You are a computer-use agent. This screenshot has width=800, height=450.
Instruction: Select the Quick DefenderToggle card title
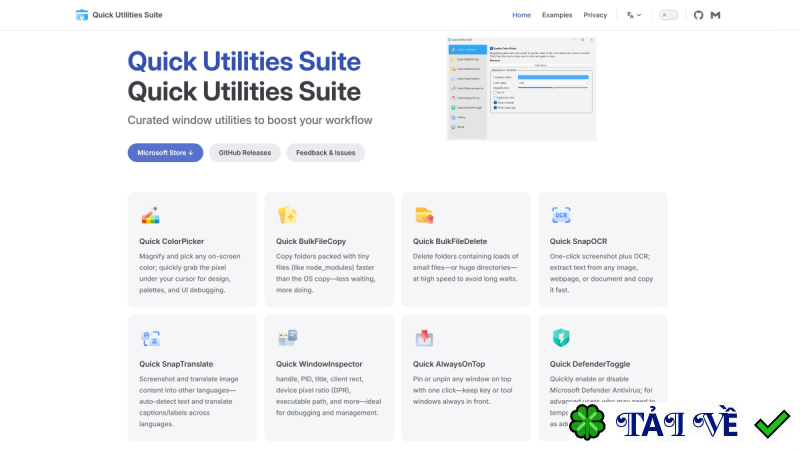point(589,364)
